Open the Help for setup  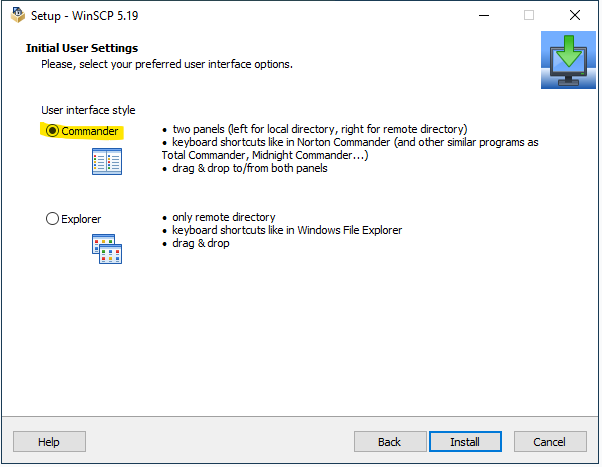coord(49,442)
